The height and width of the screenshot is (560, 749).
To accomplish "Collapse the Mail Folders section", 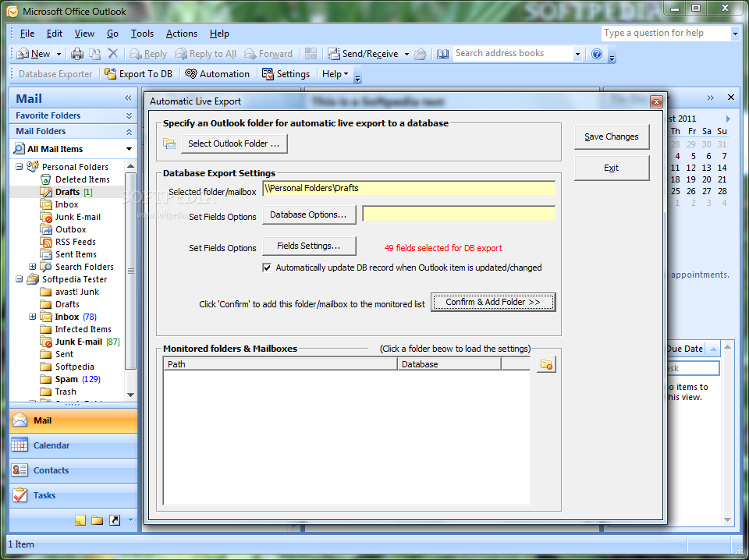I will [x=129, y=131].
